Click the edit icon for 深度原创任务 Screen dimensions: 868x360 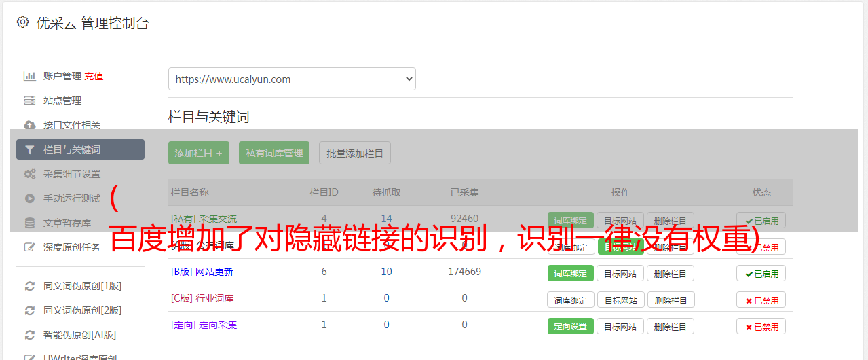29,247
